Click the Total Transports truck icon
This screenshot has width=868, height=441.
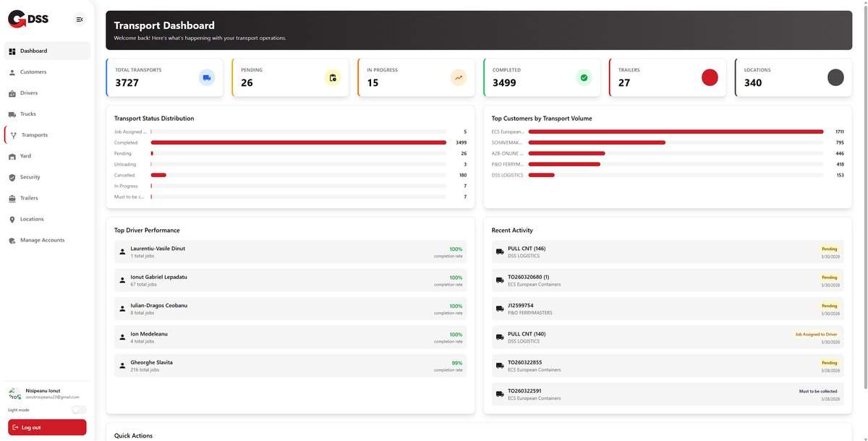point(207,77)
